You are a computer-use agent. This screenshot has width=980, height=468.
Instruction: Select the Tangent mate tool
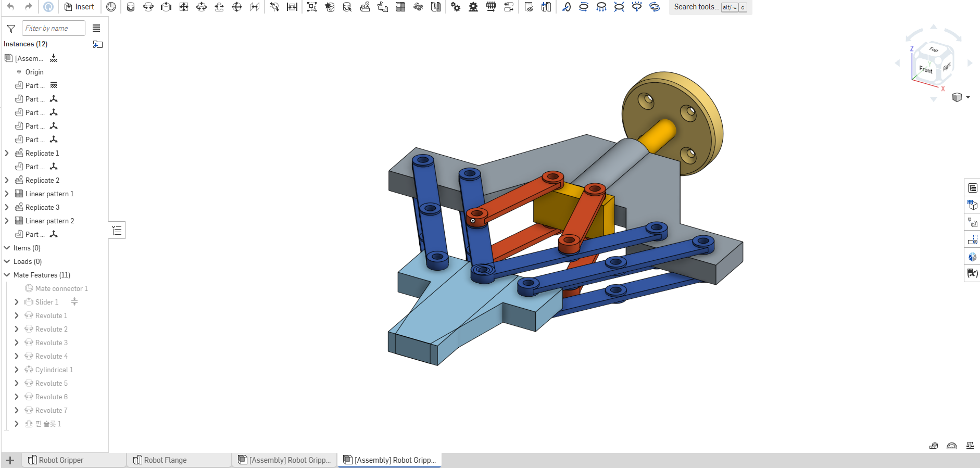274,7
